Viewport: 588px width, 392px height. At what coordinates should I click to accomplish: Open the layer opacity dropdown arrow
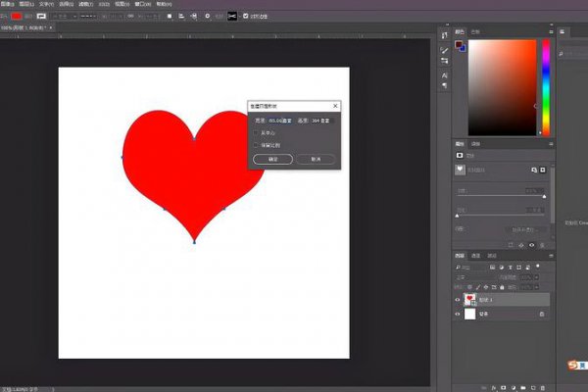[536, 277]
